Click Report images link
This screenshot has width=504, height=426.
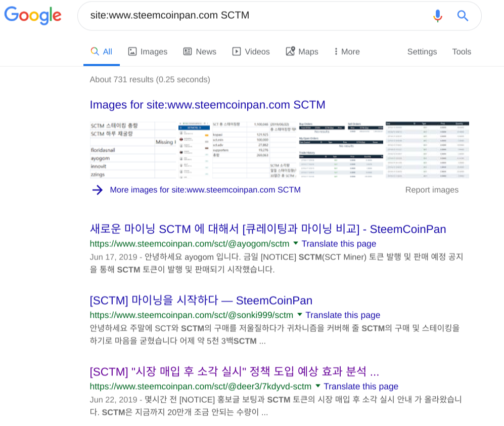tap(432, 190)
